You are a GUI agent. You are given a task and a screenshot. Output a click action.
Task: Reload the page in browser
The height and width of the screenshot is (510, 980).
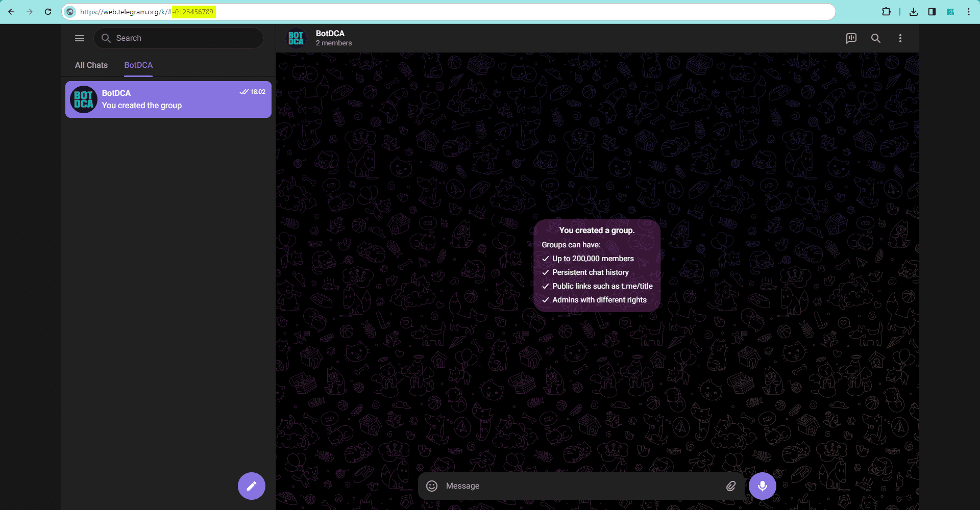pos(48,12)
